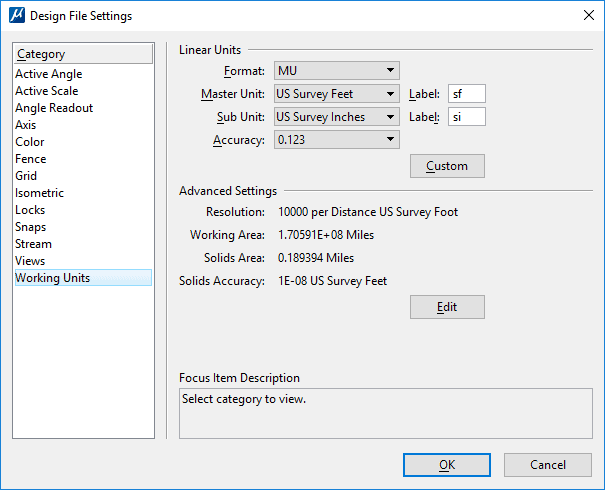Expand the Accuracy dropdown

point(336,140)
